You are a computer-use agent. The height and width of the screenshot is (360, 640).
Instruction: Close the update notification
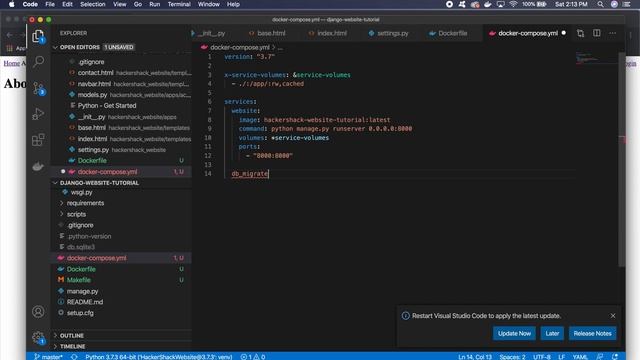613,316
